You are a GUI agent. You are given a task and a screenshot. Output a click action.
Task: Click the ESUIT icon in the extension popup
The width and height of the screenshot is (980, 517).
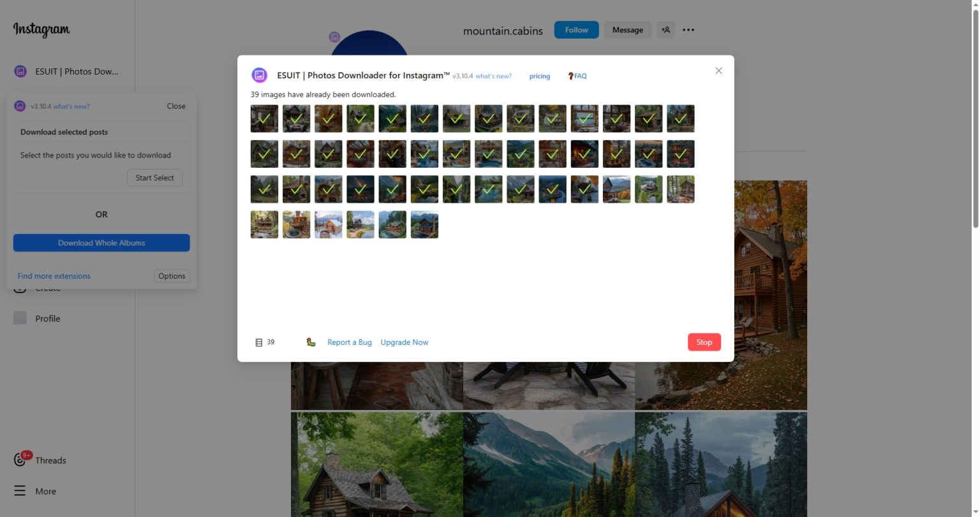click(19, 106)
